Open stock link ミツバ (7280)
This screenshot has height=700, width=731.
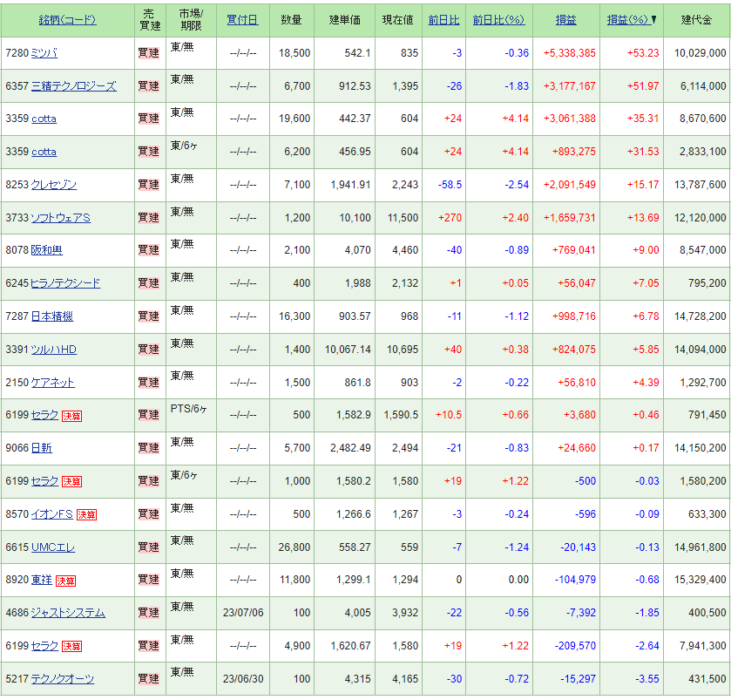(x=44, y=53)
